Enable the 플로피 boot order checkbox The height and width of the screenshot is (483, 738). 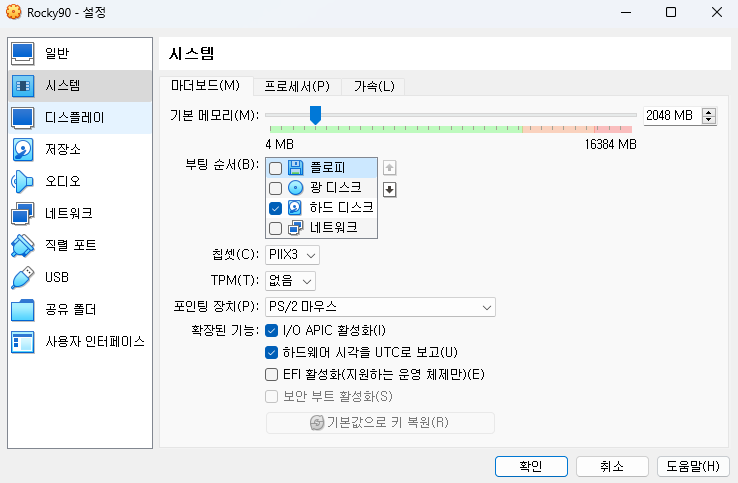click(276, 168)
